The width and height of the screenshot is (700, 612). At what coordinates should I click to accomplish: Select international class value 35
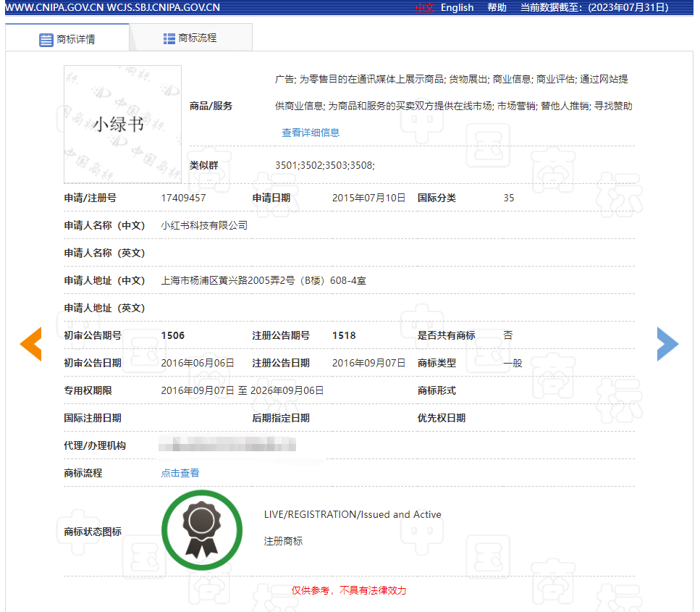[x=509, y=198]
